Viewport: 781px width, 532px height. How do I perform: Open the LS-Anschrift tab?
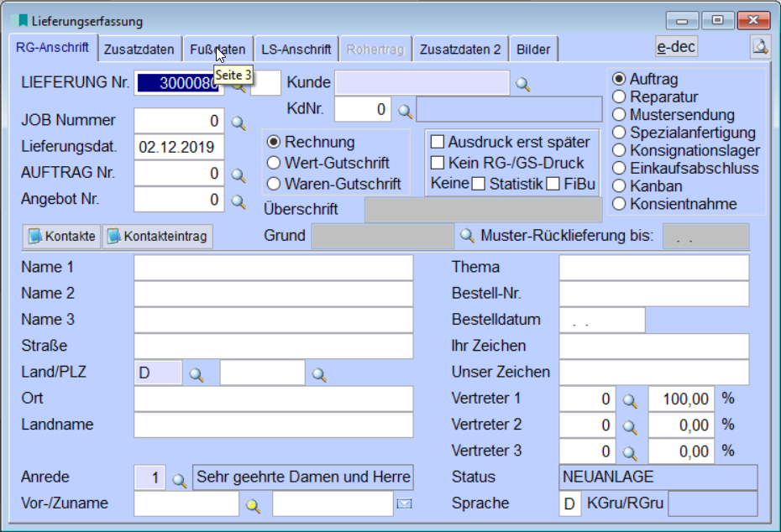[296, 50]
